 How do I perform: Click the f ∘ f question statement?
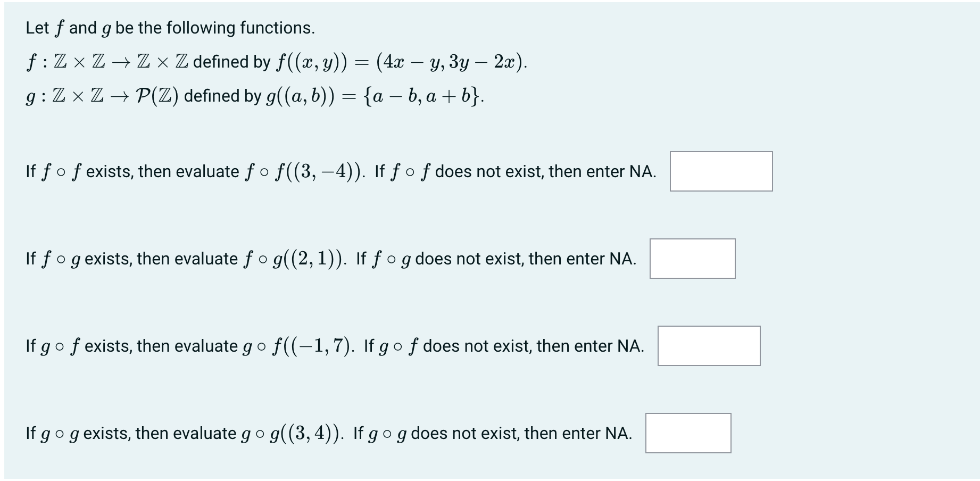pos(340,171)
